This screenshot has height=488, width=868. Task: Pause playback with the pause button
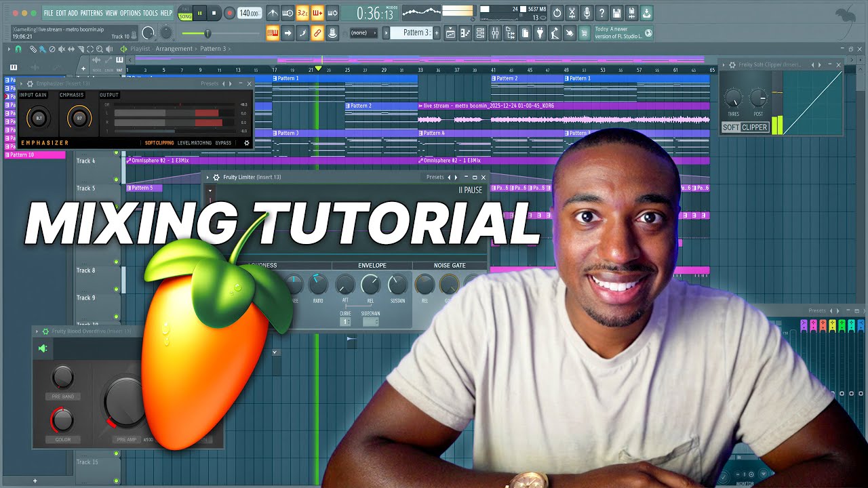click(x=200, y=13)
